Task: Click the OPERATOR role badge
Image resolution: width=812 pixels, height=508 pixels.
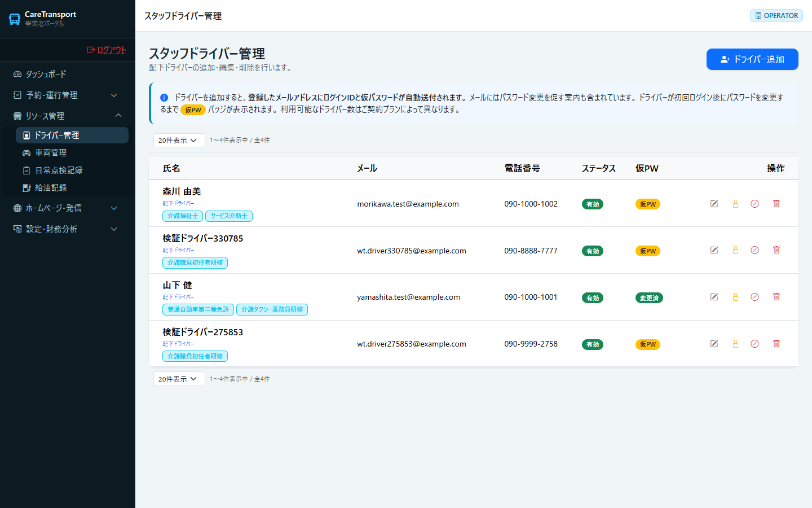Action: coord(776,16)
